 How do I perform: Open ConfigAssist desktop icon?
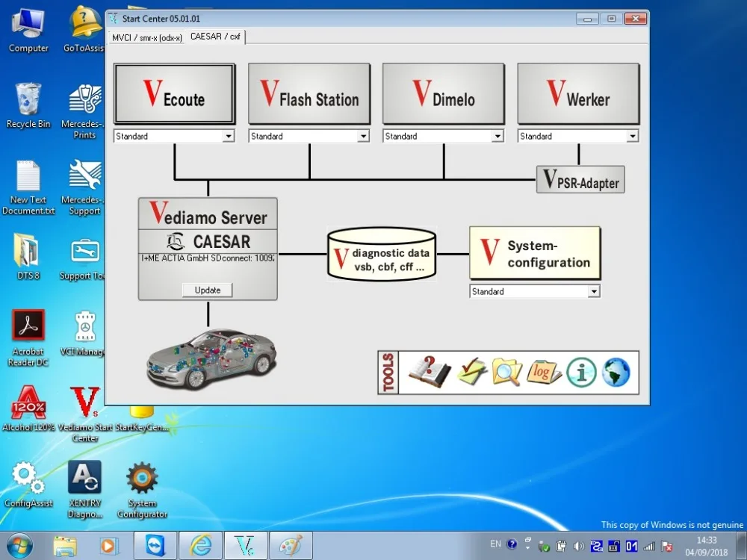pyautogui.click(x=28, y=485)
